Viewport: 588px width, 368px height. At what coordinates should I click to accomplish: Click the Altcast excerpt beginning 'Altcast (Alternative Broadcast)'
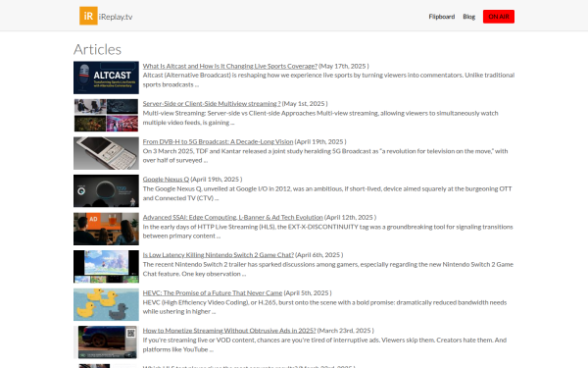[328, 80]
